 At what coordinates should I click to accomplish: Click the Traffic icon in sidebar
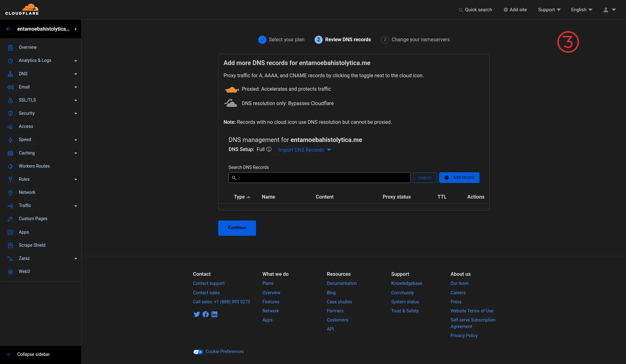coord(10,206)
